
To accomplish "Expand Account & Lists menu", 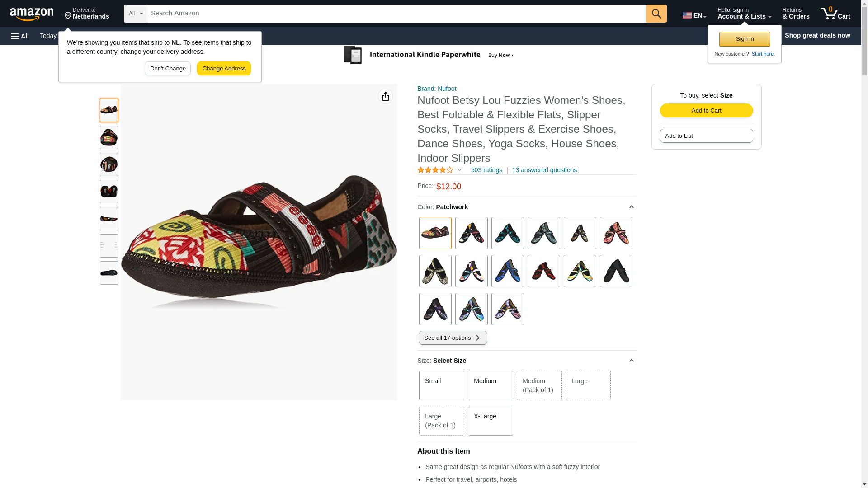I will pos(744,14).
